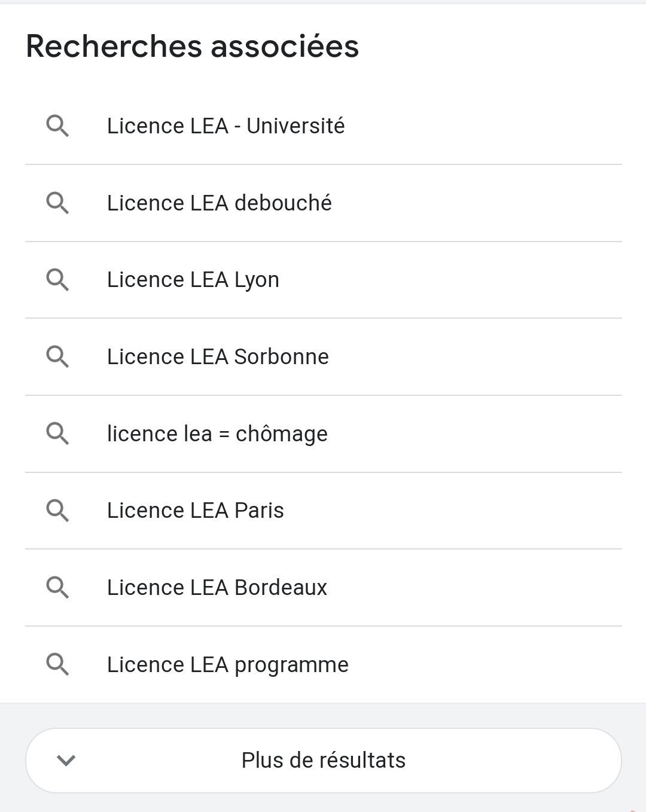Select the Licence LEA debouché related search
646x812 pixels.
(219, 203)
